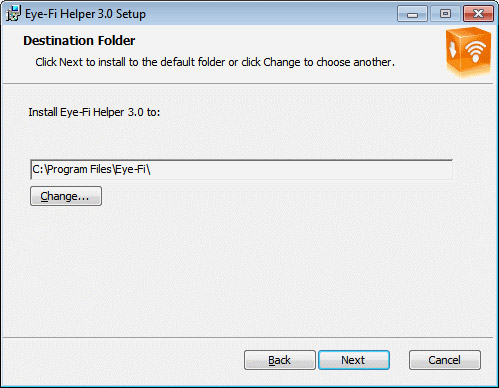Open the Change... folder dialog
The image size is (499, 388).
coord(66,196)
